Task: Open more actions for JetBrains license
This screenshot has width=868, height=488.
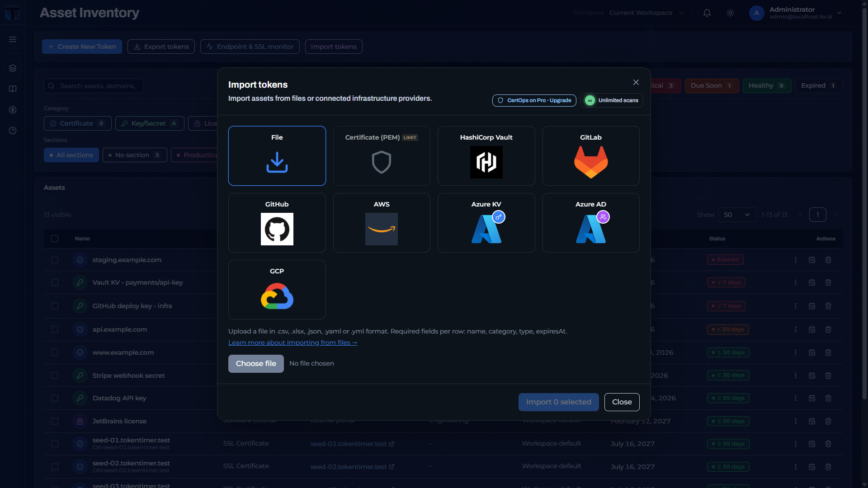Action: (796, 421)
